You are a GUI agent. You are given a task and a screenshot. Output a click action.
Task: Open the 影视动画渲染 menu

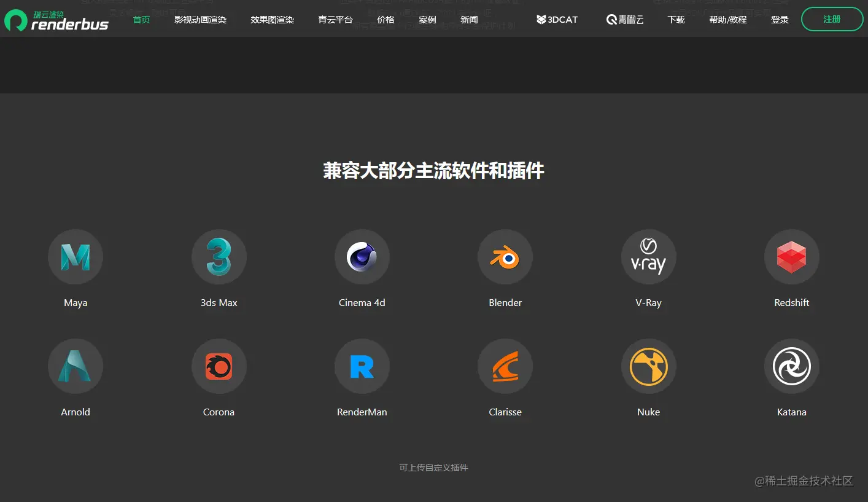pos(200,19)
